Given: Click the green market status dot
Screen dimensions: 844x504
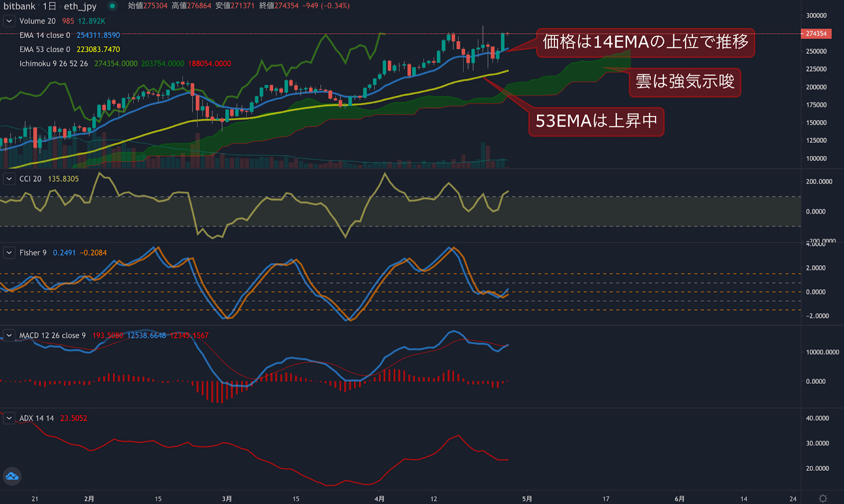Looking at the screenshot, I should [112, 6].
